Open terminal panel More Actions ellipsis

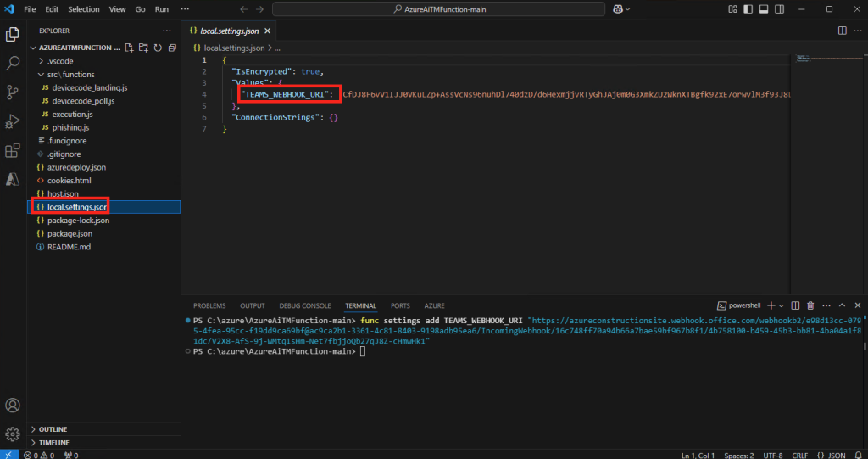[x=826, y=305]
